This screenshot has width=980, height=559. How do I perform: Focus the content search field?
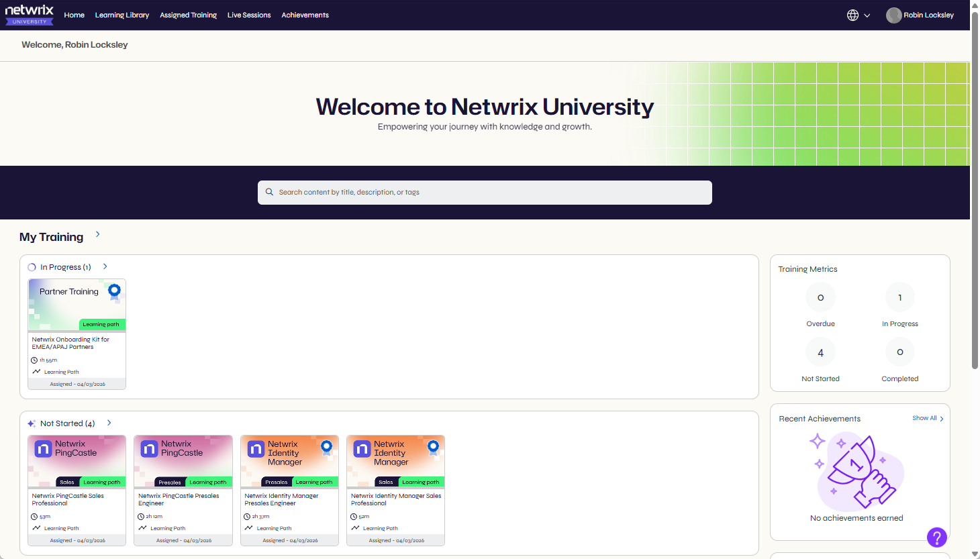point(485,193)
